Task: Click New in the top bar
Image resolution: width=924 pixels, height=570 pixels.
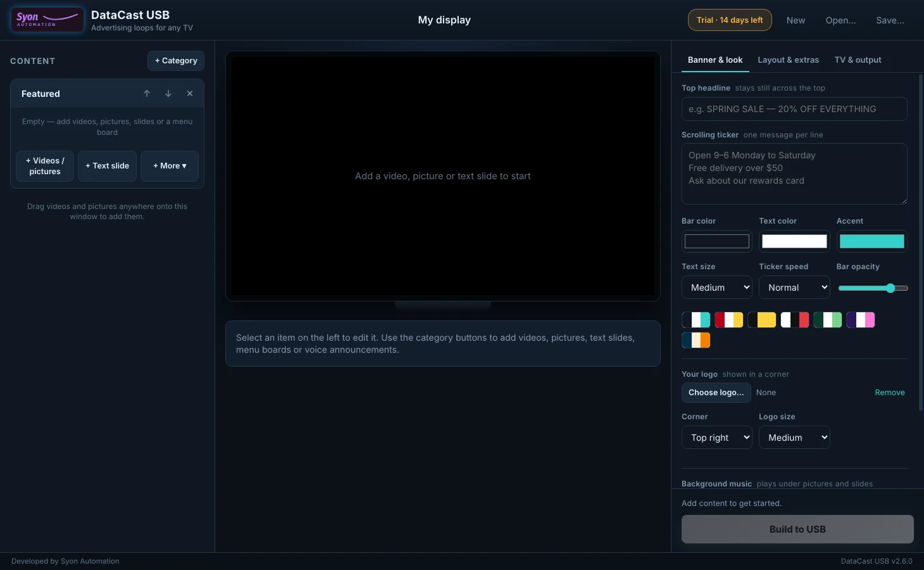Action: point(796,20)
